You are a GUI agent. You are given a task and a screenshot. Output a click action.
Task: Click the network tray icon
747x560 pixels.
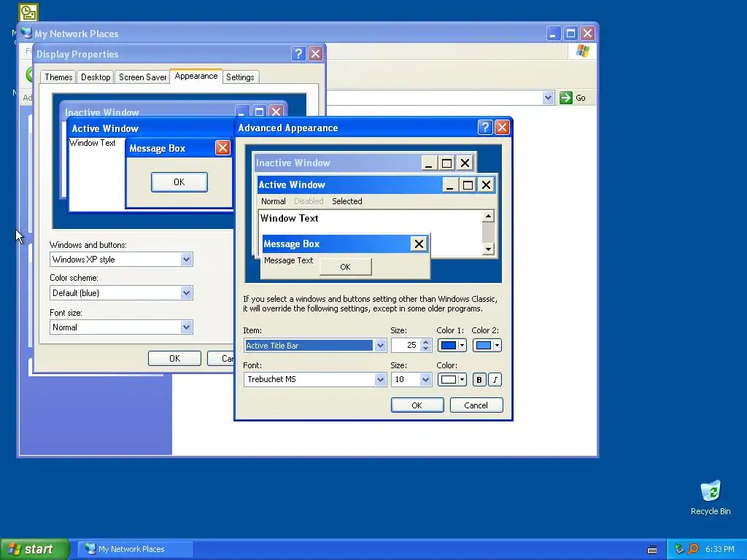(679, 549)
